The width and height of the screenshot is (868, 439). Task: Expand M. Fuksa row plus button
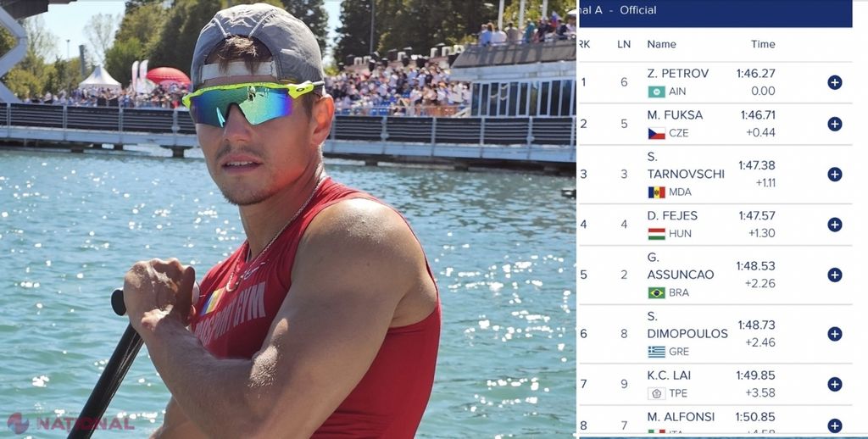click(835, 124)
